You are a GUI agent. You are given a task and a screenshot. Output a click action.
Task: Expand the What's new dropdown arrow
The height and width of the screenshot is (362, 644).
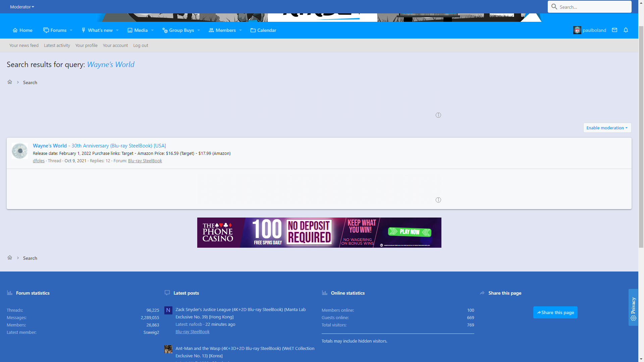click(x=117, y=31)
